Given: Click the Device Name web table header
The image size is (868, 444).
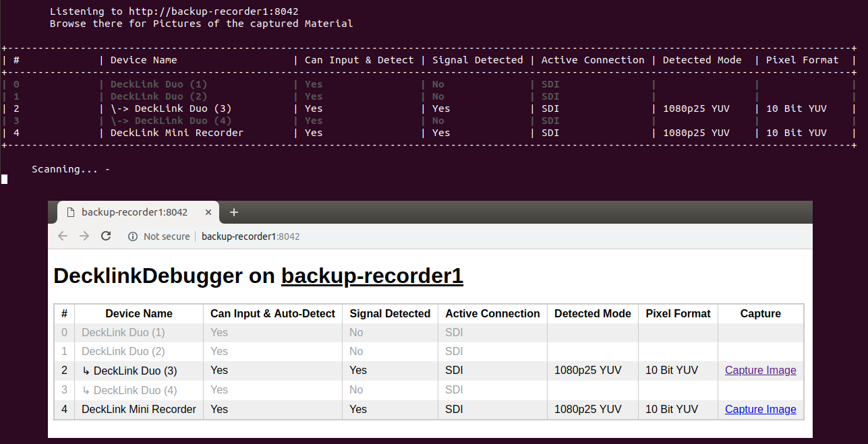Looking at the screenshot, I should point(139,313).
